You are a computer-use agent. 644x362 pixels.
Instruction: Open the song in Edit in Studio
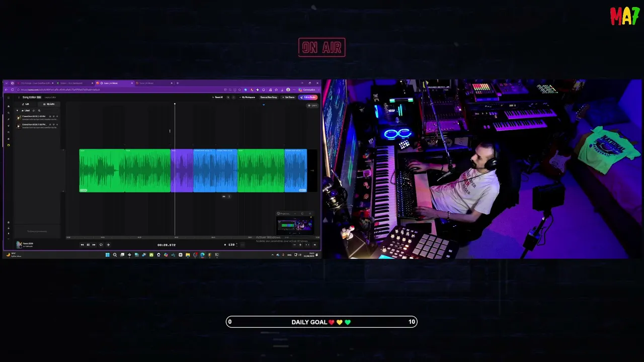point(308,97)
